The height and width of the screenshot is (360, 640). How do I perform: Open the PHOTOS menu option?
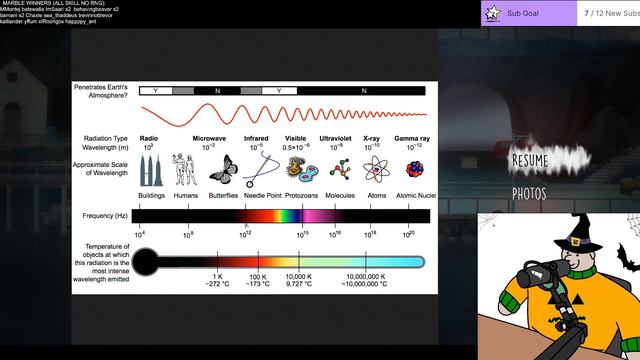529,194
